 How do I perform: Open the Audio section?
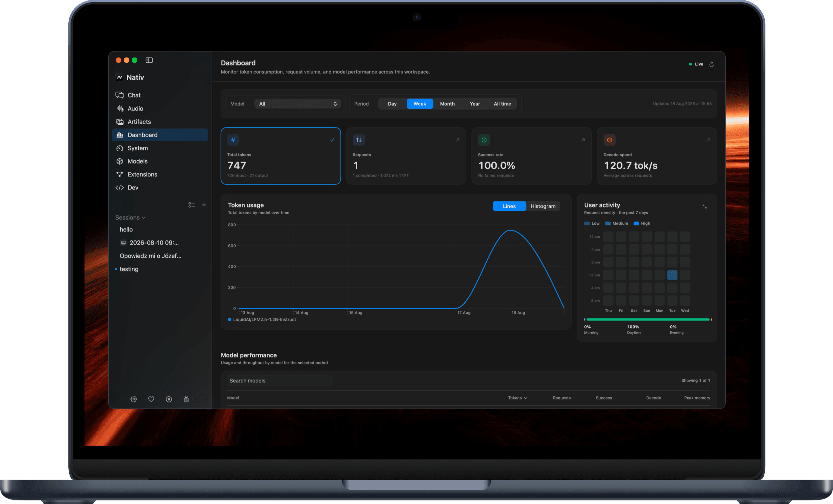[x=159, y=108]
